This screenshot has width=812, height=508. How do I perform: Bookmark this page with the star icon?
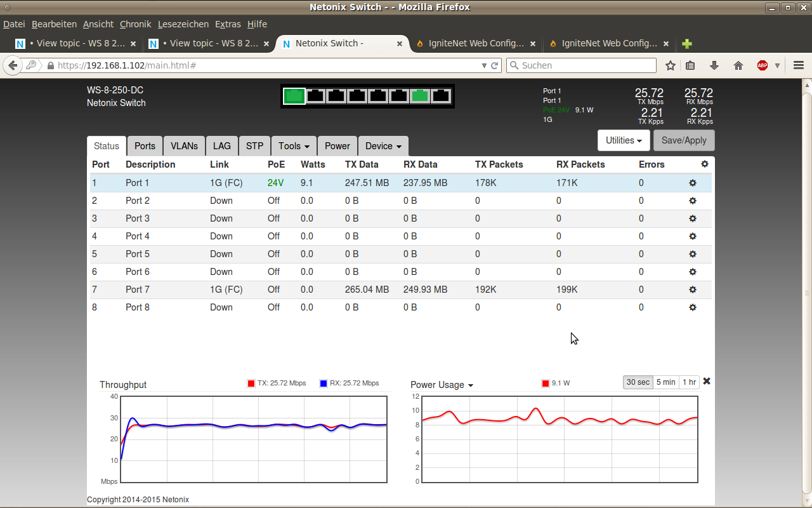[x=671, y=65]
